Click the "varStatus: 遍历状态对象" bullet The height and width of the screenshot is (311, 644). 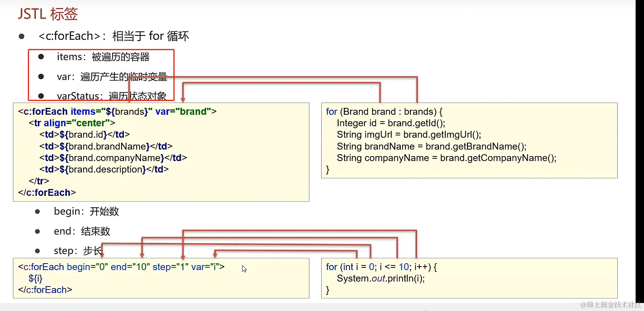tap(112, 96)
